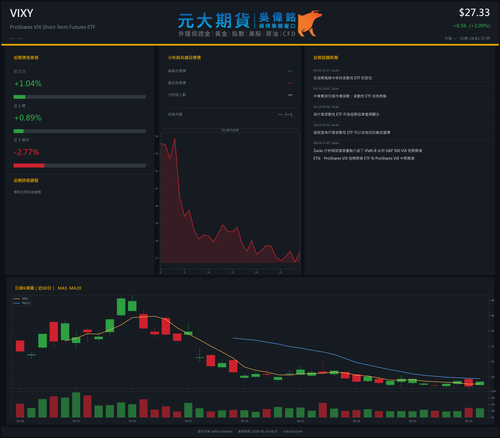Click the 52-week range 24.81 57.99 text
This screenshot has height=438, width=500.
point(475,38)
